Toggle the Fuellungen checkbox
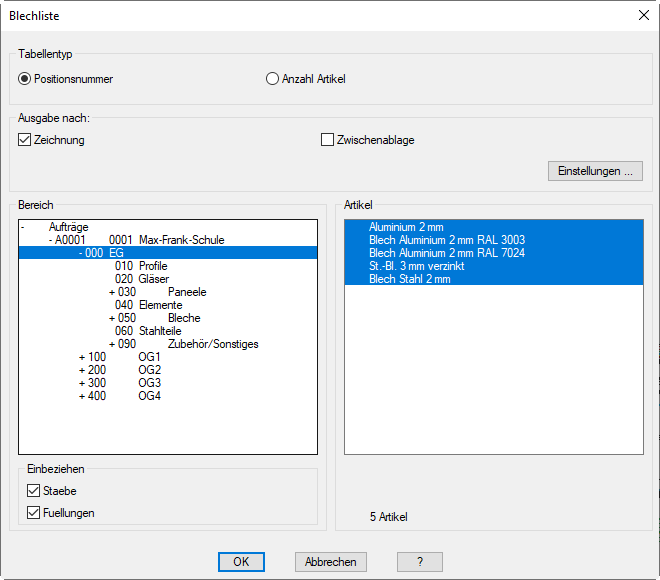Viewport: 660px width, 580px height. (34, 513)
